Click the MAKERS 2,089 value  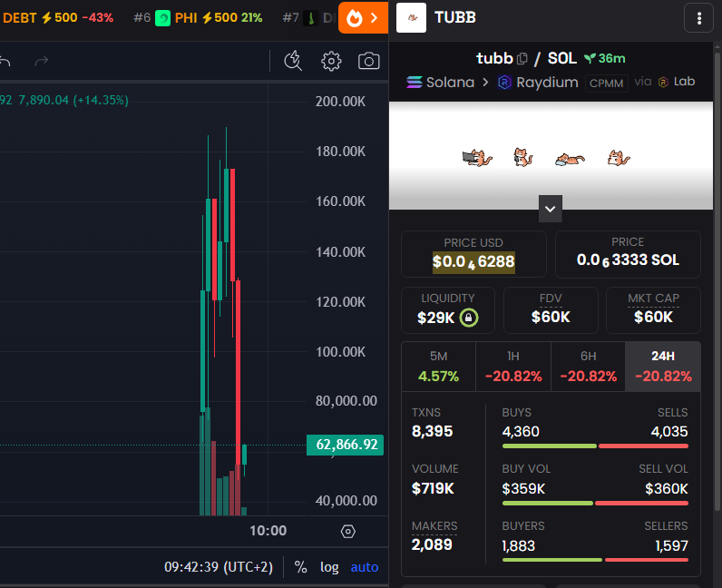coord(432,544)
